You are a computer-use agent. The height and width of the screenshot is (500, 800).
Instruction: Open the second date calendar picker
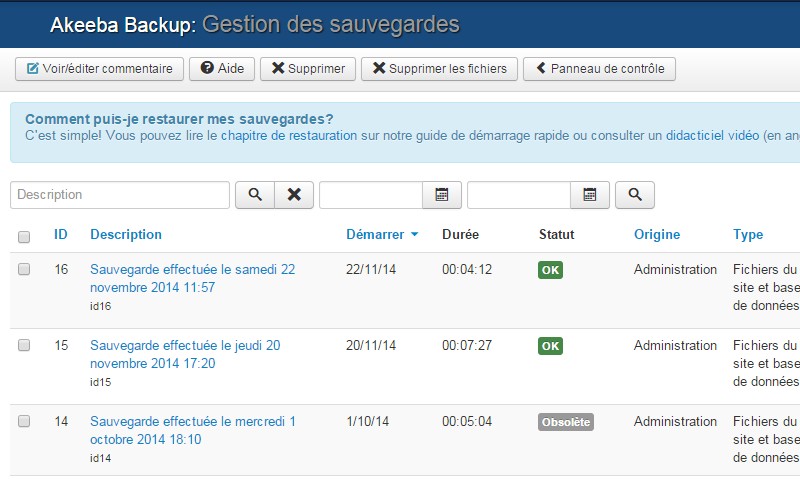590,195
